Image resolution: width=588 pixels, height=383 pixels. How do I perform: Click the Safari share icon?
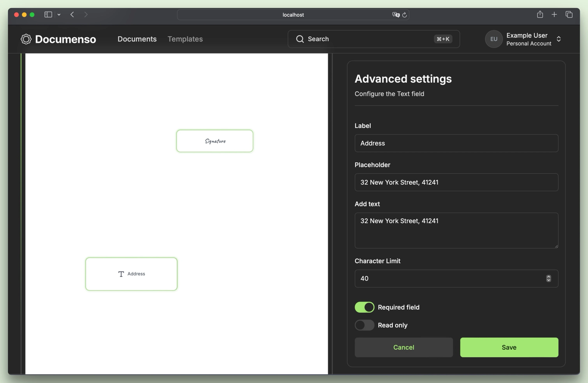540,15
